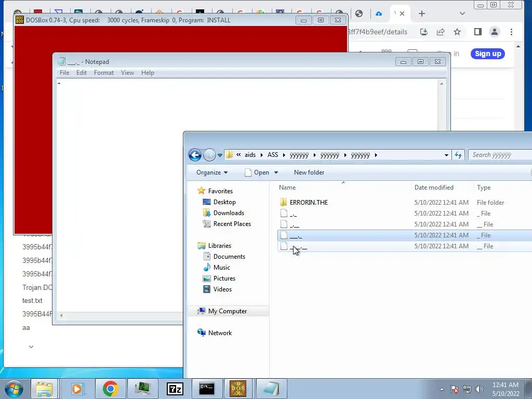Switch to Notepad from taskbar
Viewport: 532px width, 399px height.
coord(271,389)
